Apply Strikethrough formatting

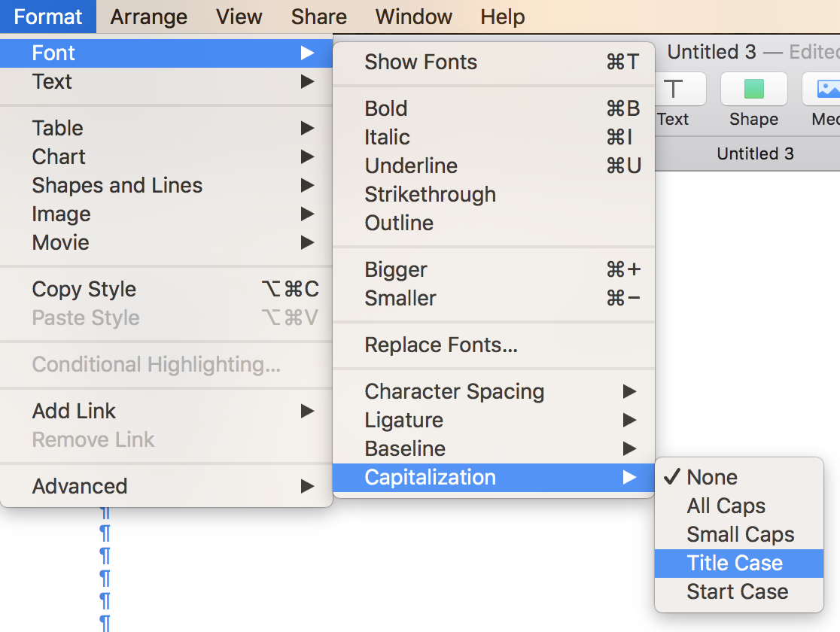click(430, 194)
